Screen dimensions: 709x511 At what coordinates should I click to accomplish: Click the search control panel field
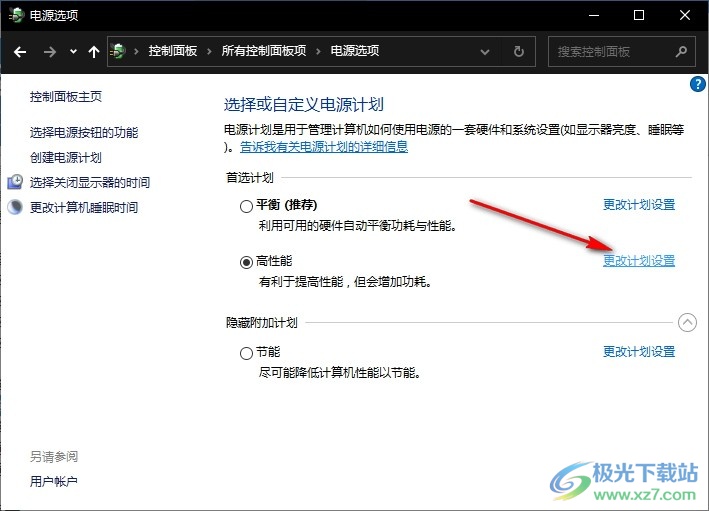[x=621, y=52]
